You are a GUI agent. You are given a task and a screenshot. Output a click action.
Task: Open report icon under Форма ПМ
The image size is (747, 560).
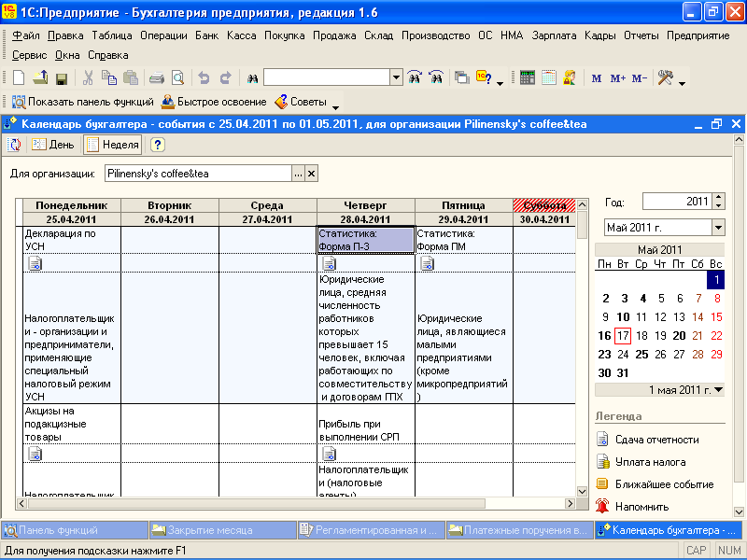point(427,263)
